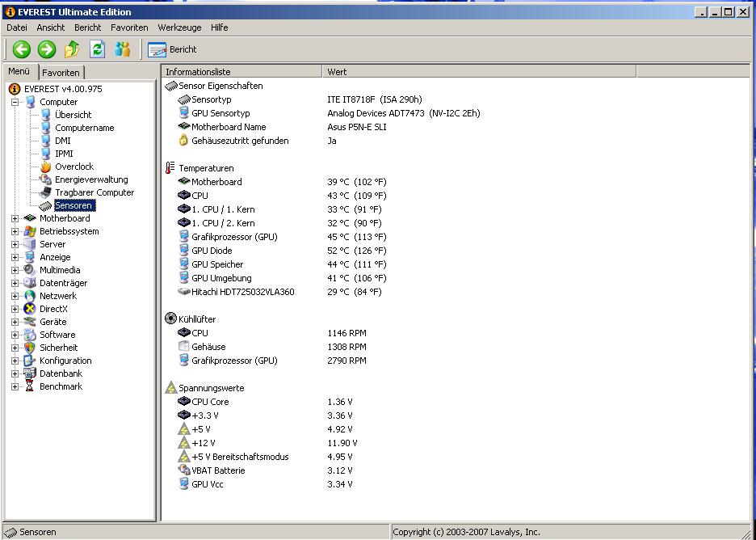This screenshot has height=540, width=756.
Task: Open the Datei menu
Action: pyautogui.click(x=17, y=27)
